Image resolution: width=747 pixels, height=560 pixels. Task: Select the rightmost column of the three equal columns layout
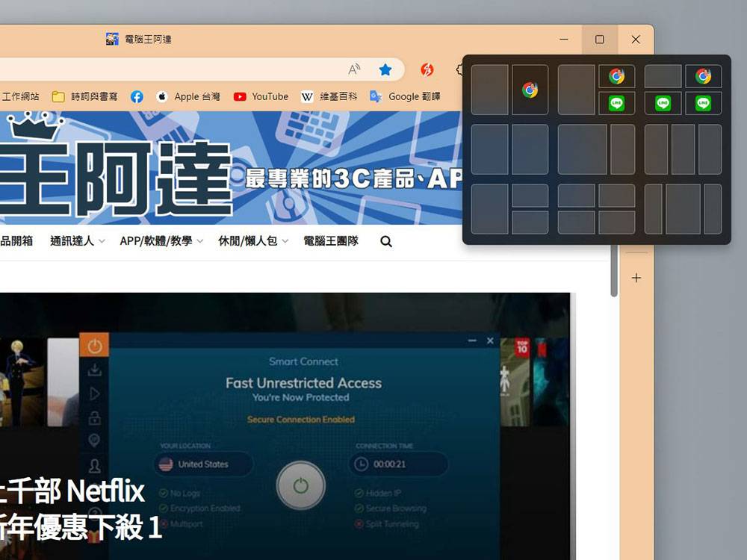(710, 149)
